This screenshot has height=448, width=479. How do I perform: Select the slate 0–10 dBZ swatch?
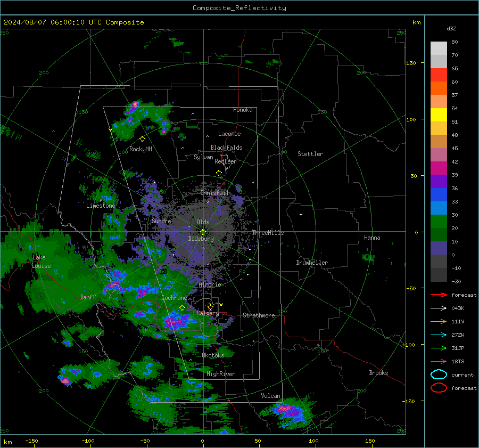click(439, 248)
